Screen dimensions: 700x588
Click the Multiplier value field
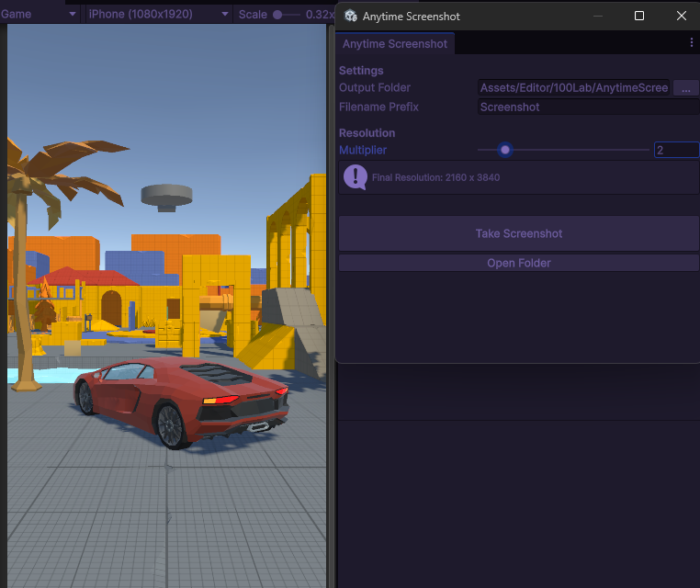pos(676,150)
